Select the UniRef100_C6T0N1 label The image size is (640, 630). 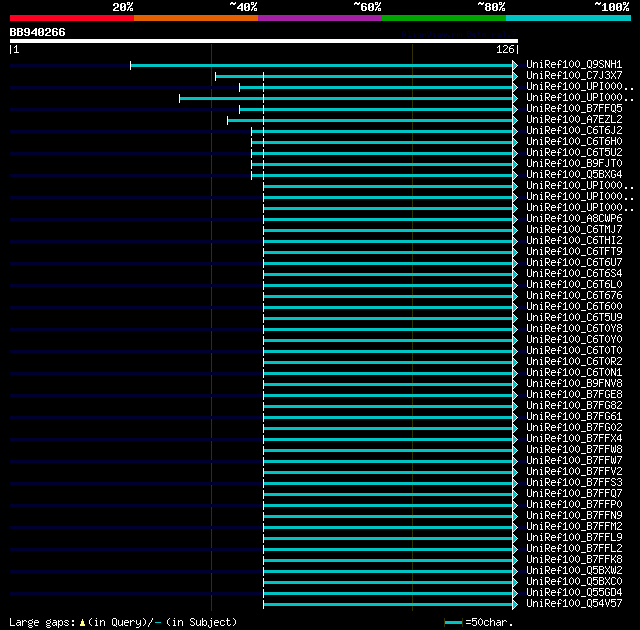tap(574, 373)
